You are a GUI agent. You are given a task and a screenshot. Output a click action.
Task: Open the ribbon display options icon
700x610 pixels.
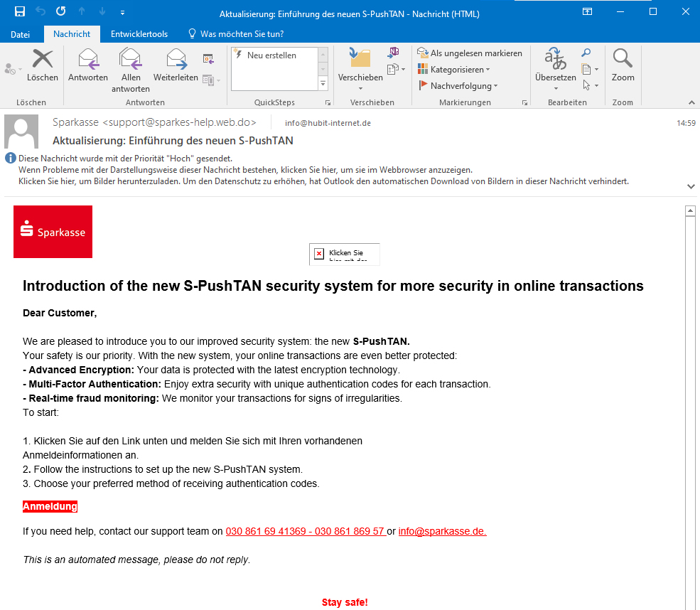(x=588, y=11)
